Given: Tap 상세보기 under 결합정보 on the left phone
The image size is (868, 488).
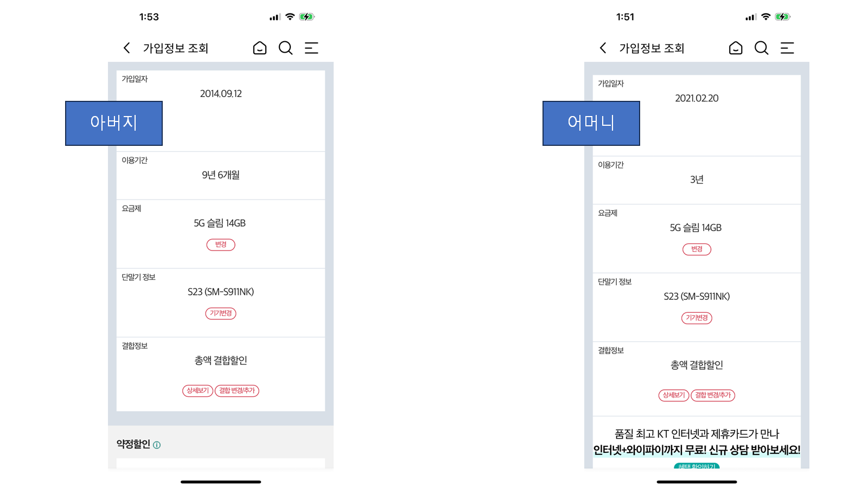Looking at the screenshot, I should coord(197,390).
